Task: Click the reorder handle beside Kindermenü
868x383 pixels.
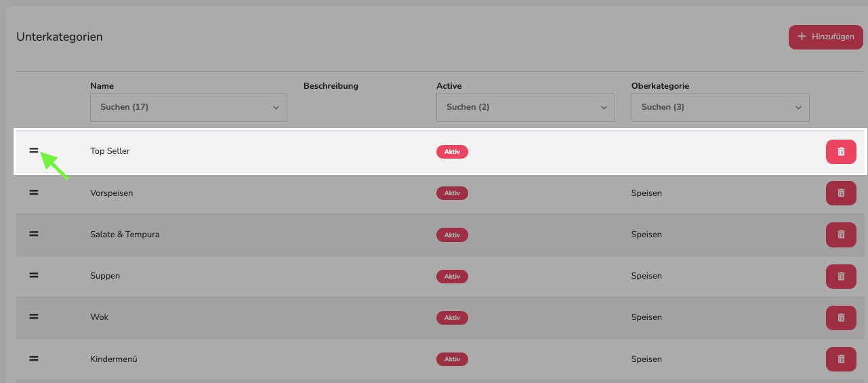Action: pyautogui.click(x=34, y=358)
